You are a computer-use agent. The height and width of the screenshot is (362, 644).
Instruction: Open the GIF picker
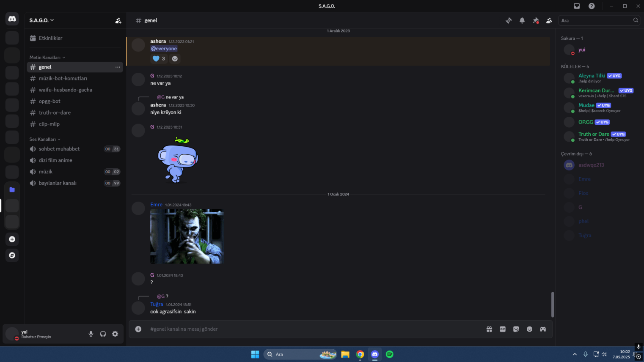click(x=503, y=329)
